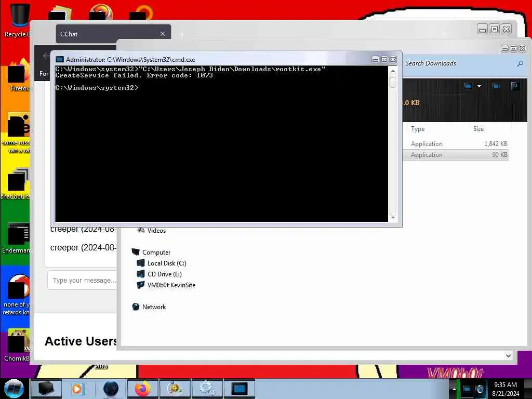The image size is (532, 399).
Task: Click the volume tray icon
Action: [480, 389]
